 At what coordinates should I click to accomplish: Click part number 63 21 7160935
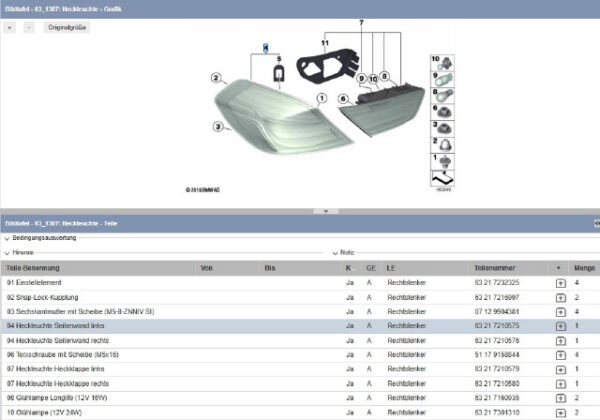[497, 398]
